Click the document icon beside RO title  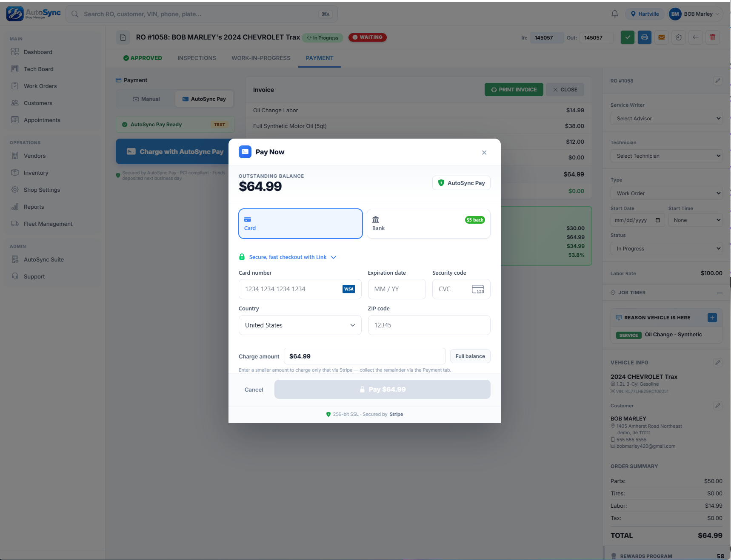pos(123,37)
